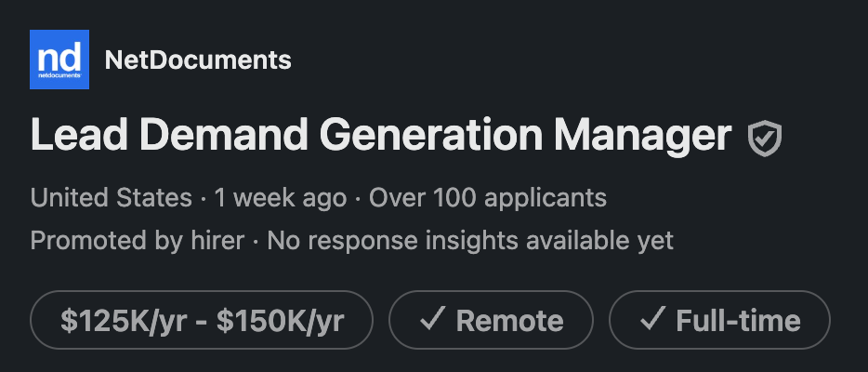Image resolution: width=868 pixels, height=372 pixels.
Task: Click the NetDocuments company logo
Action: [x=59, y=60]
